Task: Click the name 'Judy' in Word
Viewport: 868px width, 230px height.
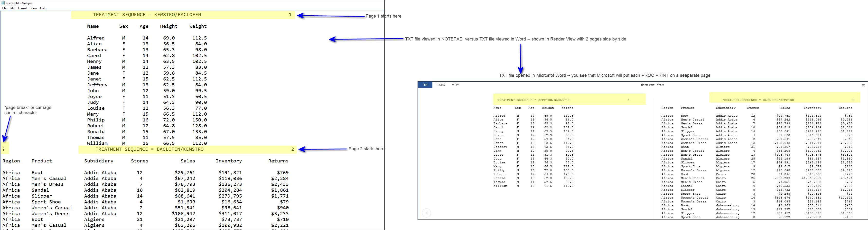Action: (x=497, y=158)
